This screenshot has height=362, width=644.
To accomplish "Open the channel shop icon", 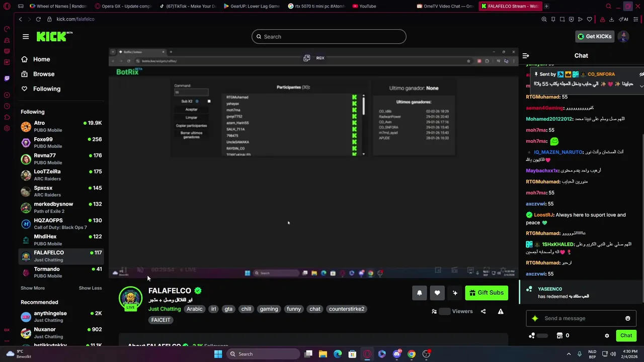I will pos(559,335).
